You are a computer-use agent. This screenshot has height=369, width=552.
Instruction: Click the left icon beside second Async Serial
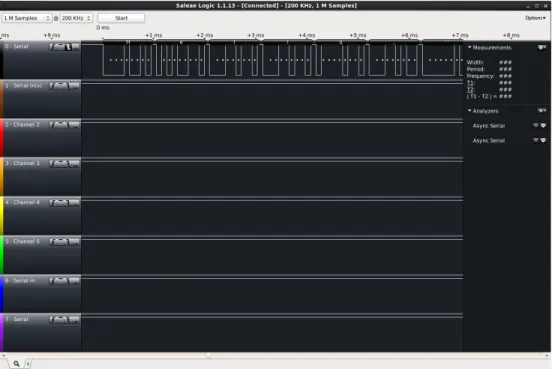tap(536, 140)
